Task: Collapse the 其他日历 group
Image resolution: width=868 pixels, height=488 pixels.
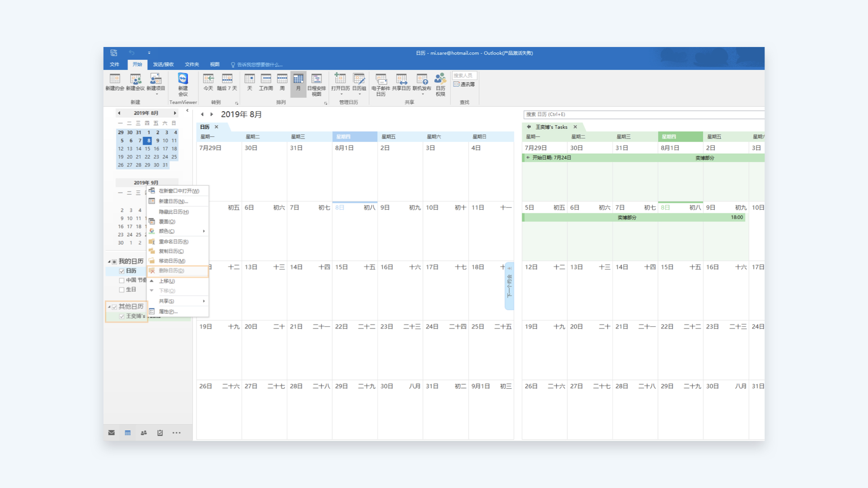Action: point(109,307)
